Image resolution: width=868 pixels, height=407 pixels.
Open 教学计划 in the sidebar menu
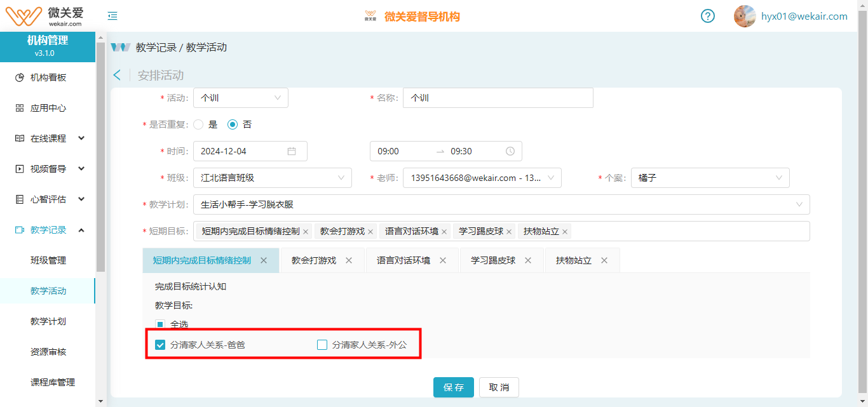48,321
